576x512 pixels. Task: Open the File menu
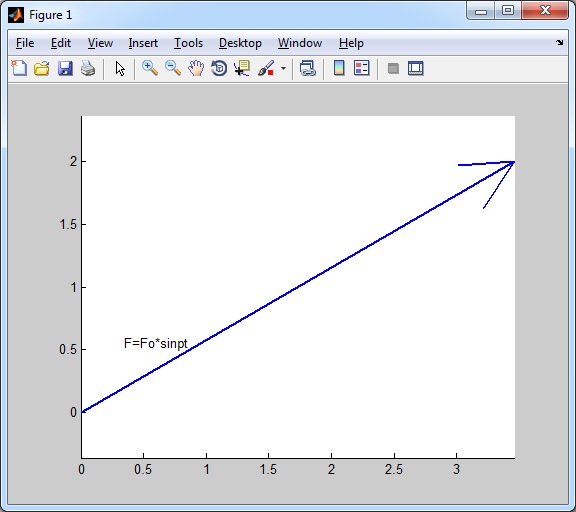25,43
